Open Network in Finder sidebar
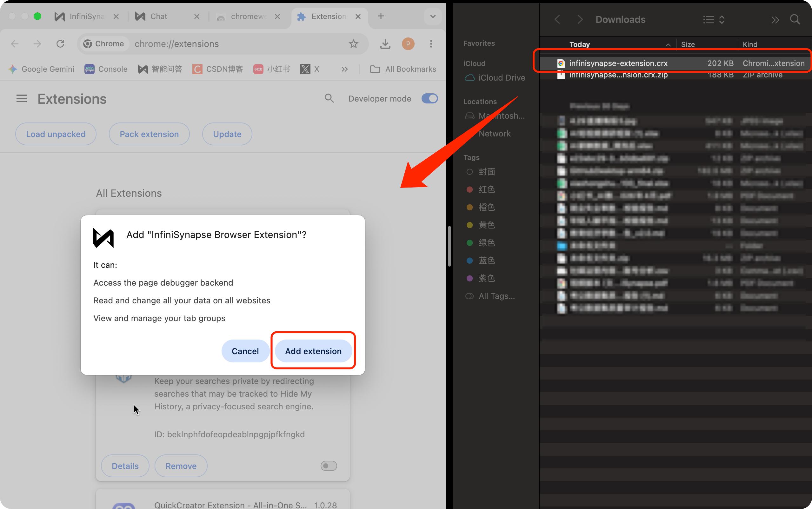 (495, 134)
